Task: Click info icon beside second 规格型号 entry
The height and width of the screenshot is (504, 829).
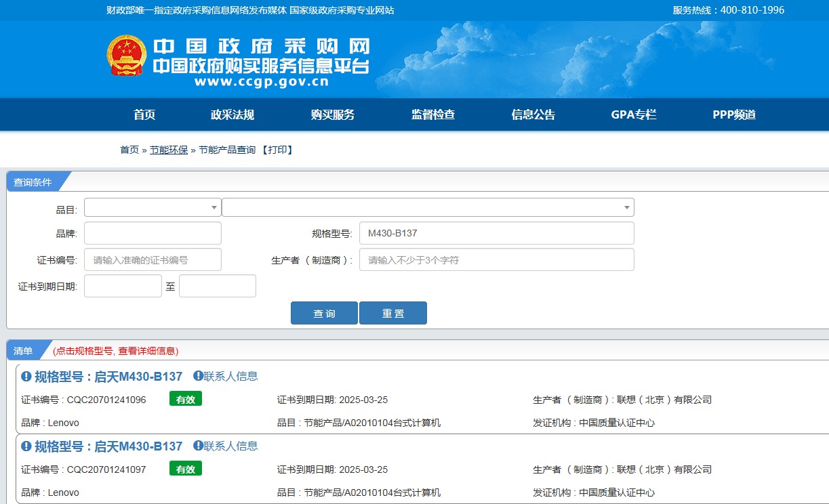Action: [26, 446]
